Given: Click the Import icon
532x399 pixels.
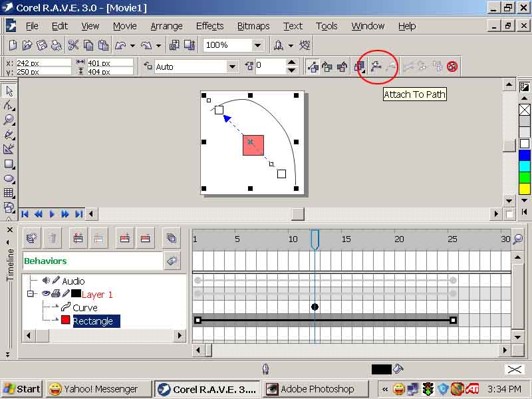Looking at the screenshot, I should (x=174, y=45).
